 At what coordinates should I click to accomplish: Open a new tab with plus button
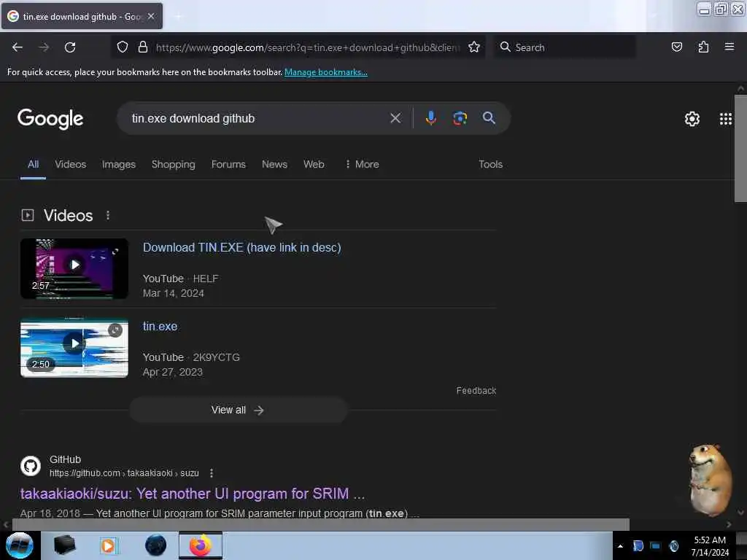178,17
